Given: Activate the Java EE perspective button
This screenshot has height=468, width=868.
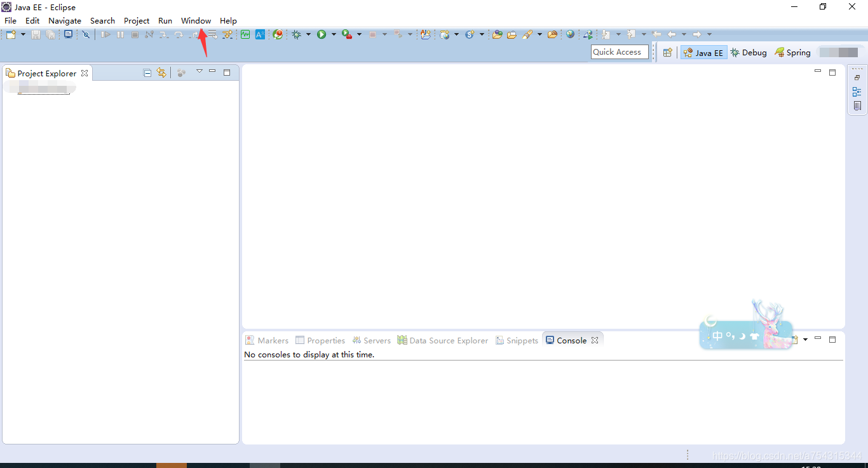Looking at the screenshot, I should [703, 52].
